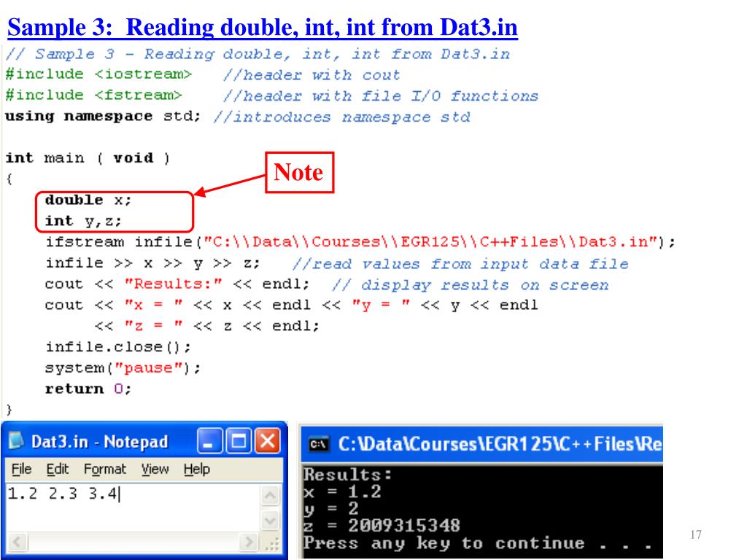This screenshot has width=747, height=560.
Task: Click the 'return 0;' line
Action: coord(88,389)
